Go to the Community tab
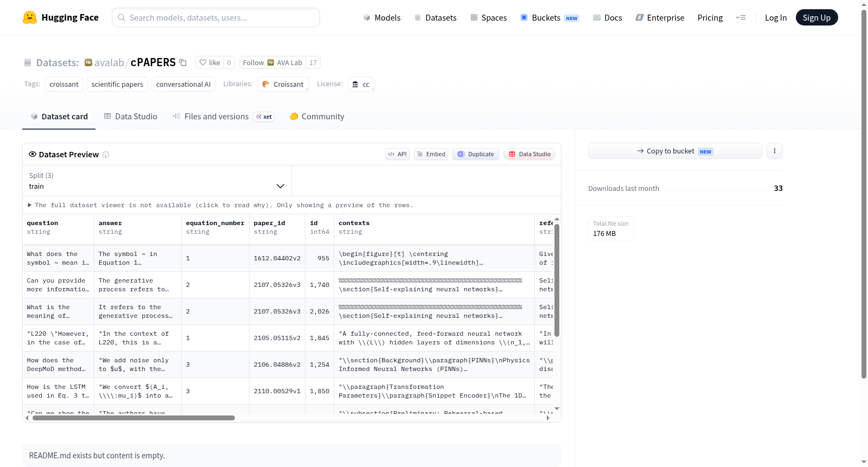The image size is (868, 467). point(317,117)
